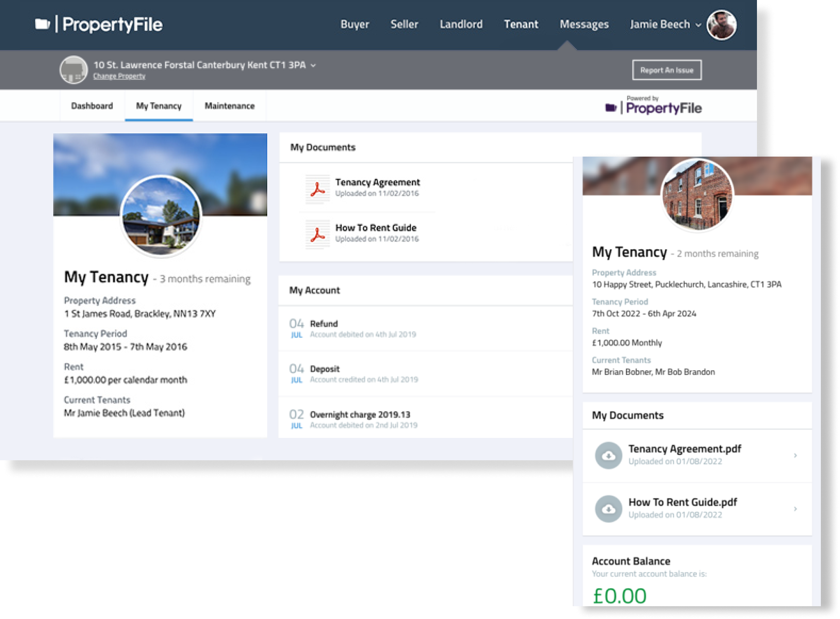840x619 pixels.
Task: Expand the Jamie Beech user dropdown
Action: [x=698, y=25]
